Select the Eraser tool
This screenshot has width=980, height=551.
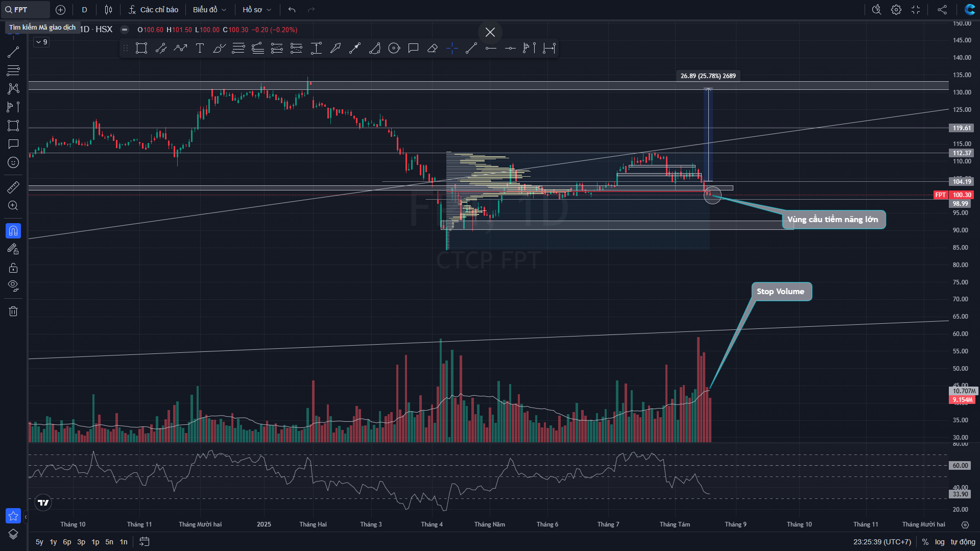pyautogui.click(x=433, y=49)
